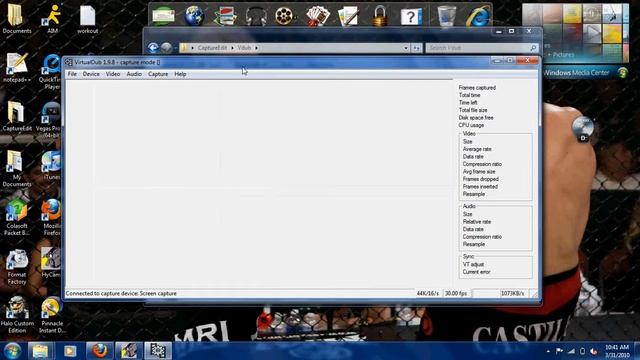640x360 pixels.
Task: Click the Pictures link in Media Center gadget
Action: (x=563, y=54)
